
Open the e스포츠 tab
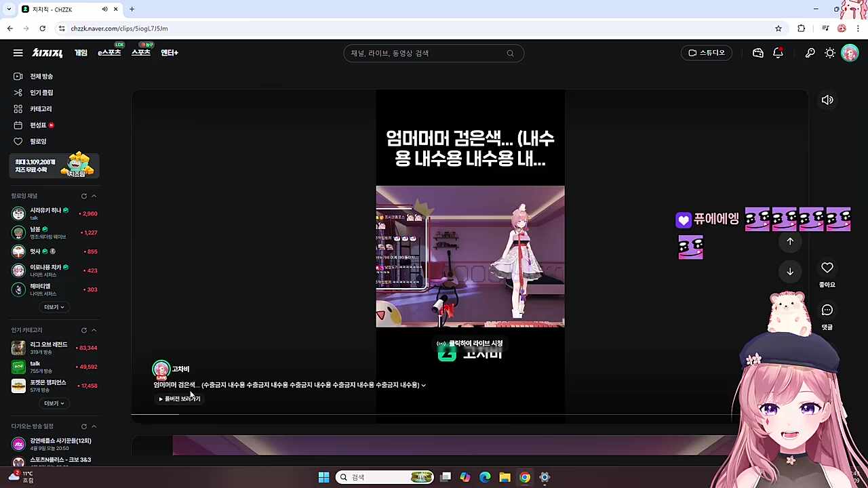point(109,53)
